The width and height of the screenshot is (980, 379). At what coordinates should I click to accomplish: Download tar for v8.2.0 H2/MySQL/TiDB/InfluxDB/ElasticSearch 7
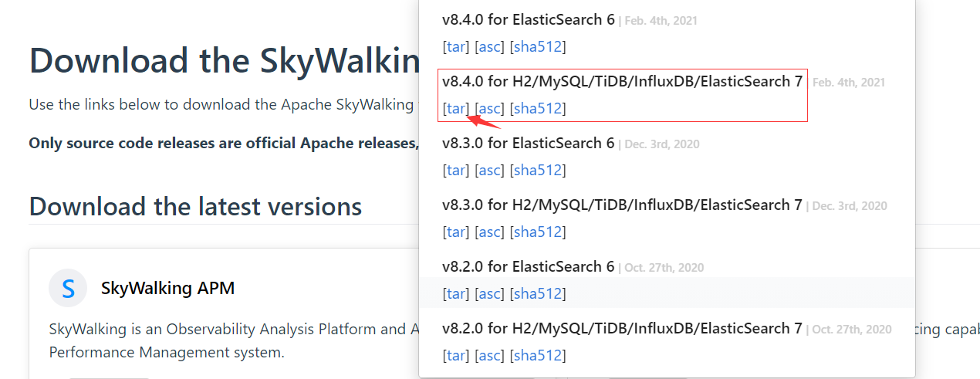coord(456,355)
